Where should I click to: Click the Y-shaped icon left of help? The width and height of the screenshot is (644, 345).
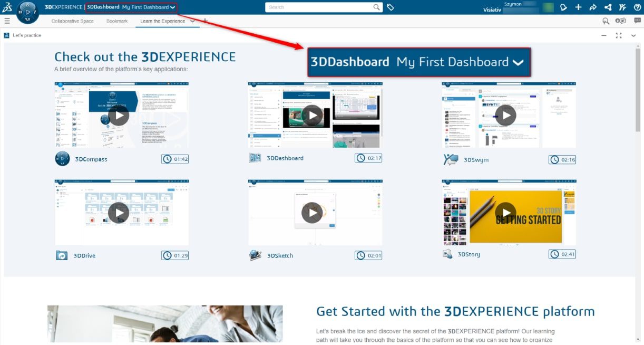622,7
